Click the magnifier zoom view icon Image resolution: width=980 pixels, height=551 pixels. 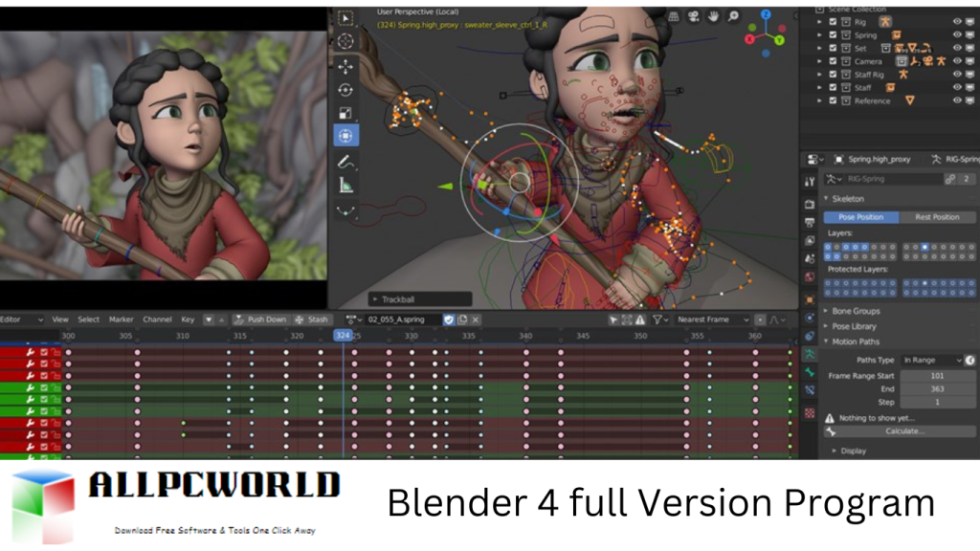click(733, 17)
